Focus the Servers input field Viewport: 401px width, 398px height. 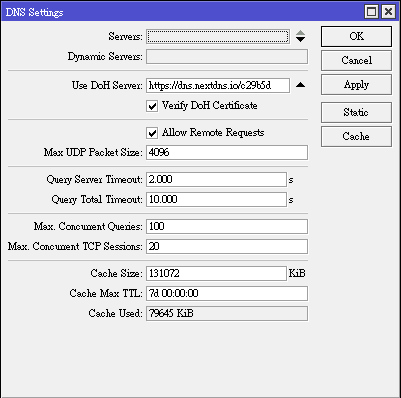218,36
